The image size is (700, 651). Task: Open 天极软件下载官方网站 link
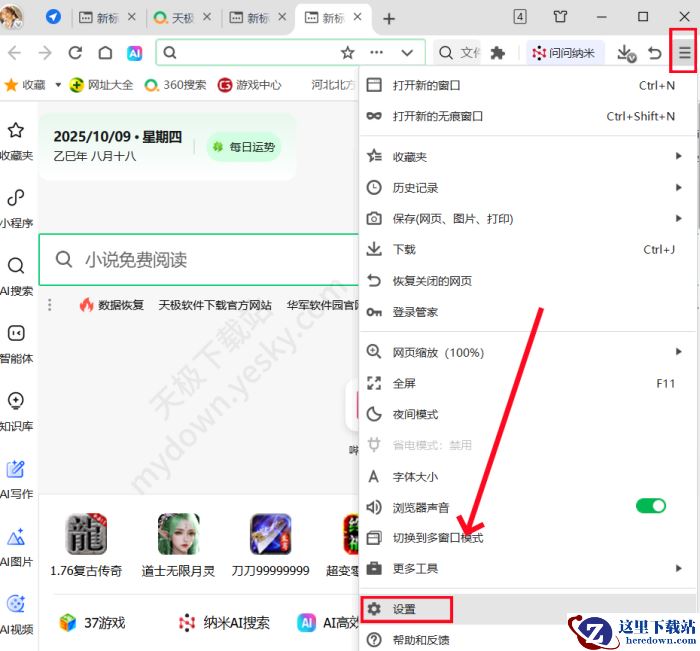215,305
